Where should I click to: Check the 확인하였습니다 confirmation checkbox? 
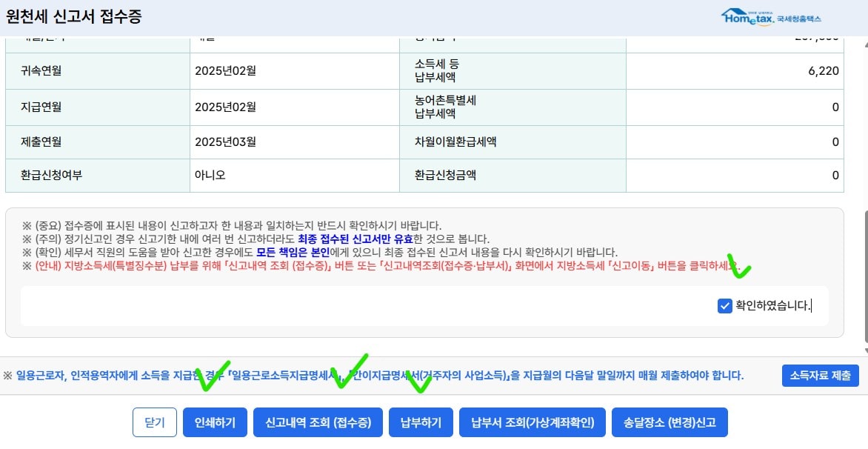pos(724,305)
